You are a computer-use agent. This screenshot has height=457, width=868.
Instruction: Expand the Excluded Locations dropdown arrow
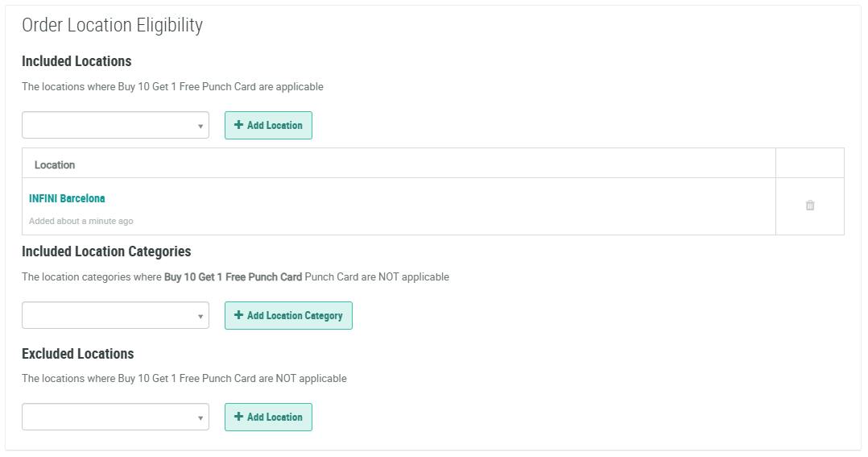pyautogui.click(x=200, y=418)
